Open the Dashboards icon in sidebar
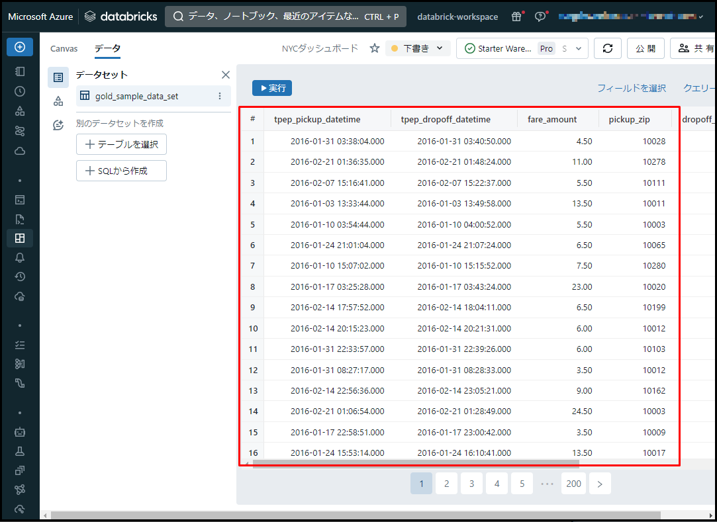Image resolution: width=717 pixels, height=522 pixels. point(19,238)
